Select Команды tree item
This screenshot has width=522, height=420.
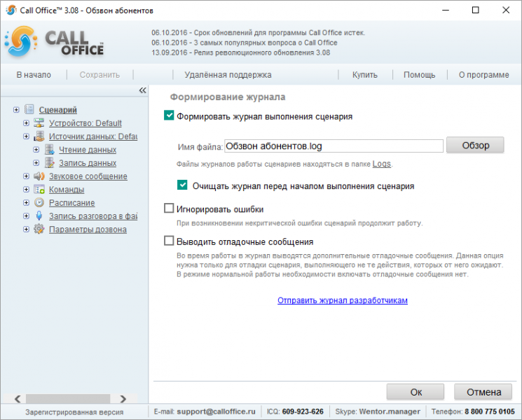[67, 190]
